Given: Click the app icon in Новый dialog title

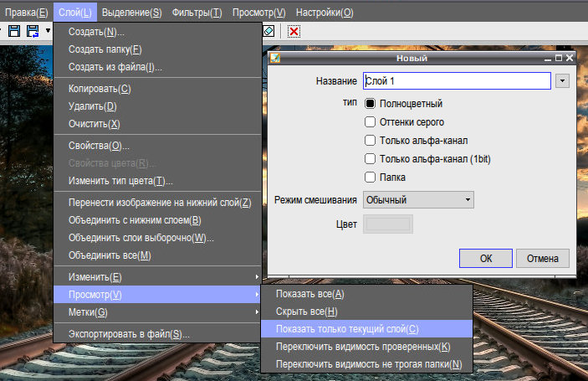Looking at the screenshot, I should coord(275,58).
